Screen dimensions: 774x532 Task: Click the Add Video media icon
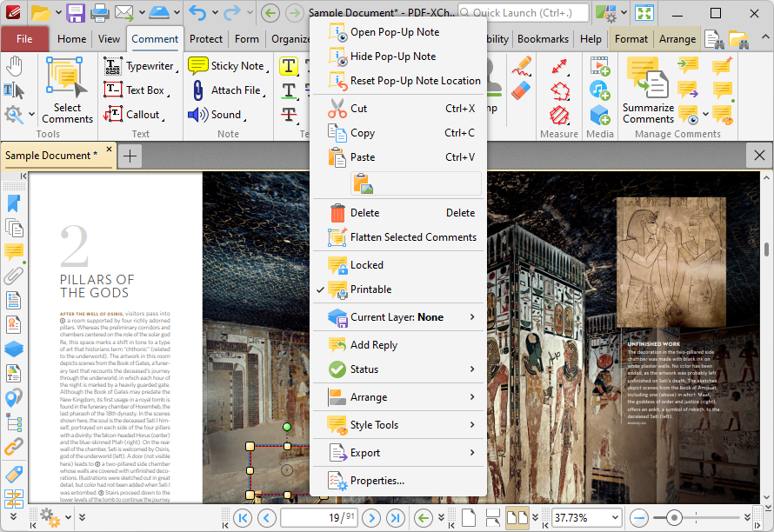[x=600, y=66]
